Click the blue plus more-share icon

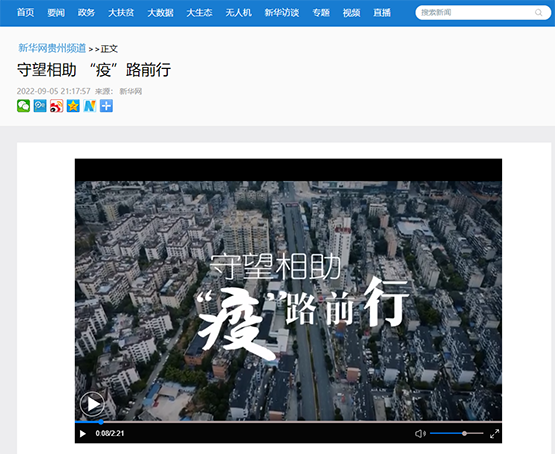(x=106, y=106)
